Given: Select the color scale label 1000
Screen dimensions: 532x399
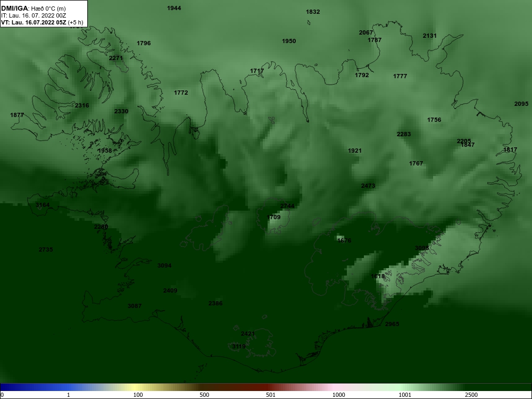Looking at the screenshot, I should [338, 395].
